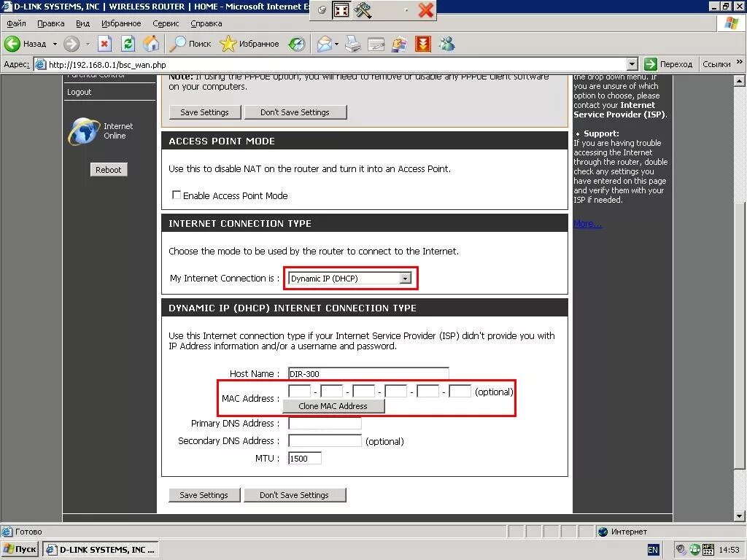Click top Don't Save Settings button
747x560 pixels.
point(295,112)
